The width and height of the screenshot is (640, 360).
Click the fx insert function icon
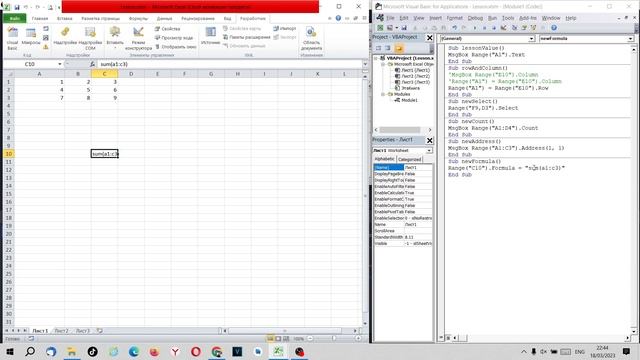92,64
